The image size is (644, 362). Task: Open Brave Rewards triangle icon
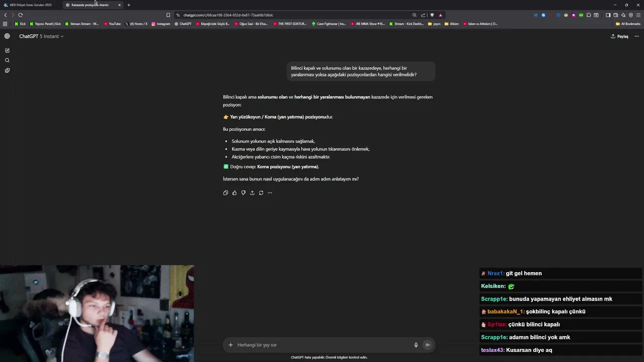point(441,15)
